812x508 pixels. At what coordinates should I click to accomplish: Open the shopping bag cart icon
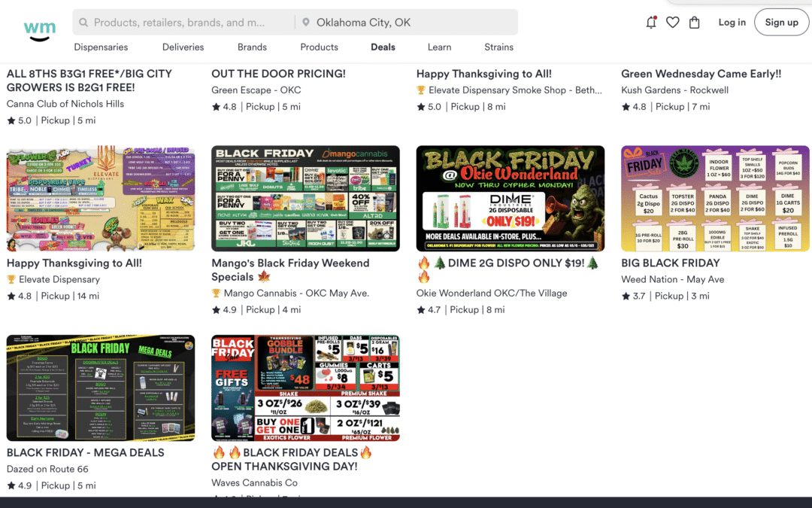click(695, 23)
